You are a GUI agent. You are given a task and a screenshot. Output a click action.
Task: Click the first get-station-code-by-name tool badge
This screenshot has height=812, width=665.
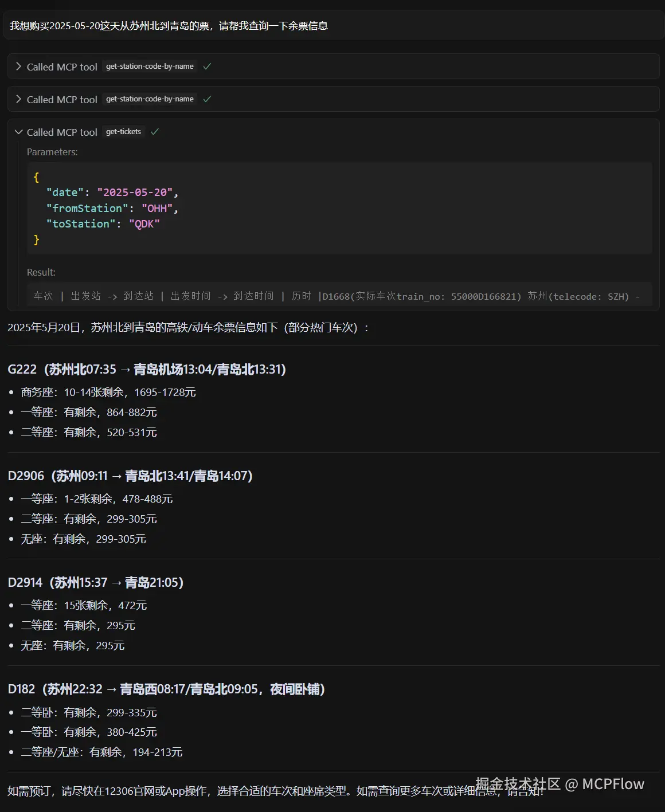coord(150,66)
